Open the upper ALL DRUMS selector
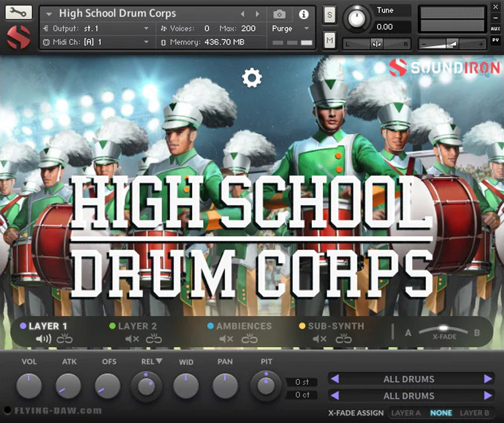 [x=409, y=379]
